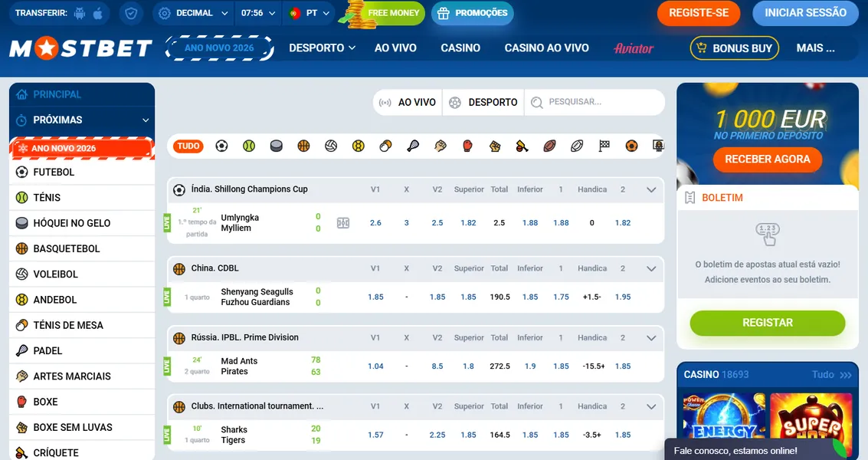Click RECEBER AGORA in the bonus banner

767,160
